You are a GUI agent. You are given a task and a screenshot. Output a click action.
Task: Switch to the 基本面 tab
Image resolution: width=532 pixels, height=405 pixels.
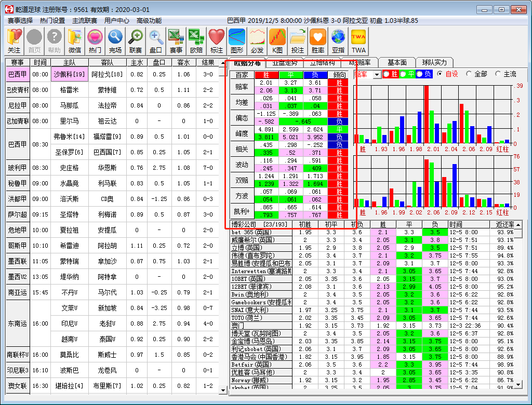[397, 62]
